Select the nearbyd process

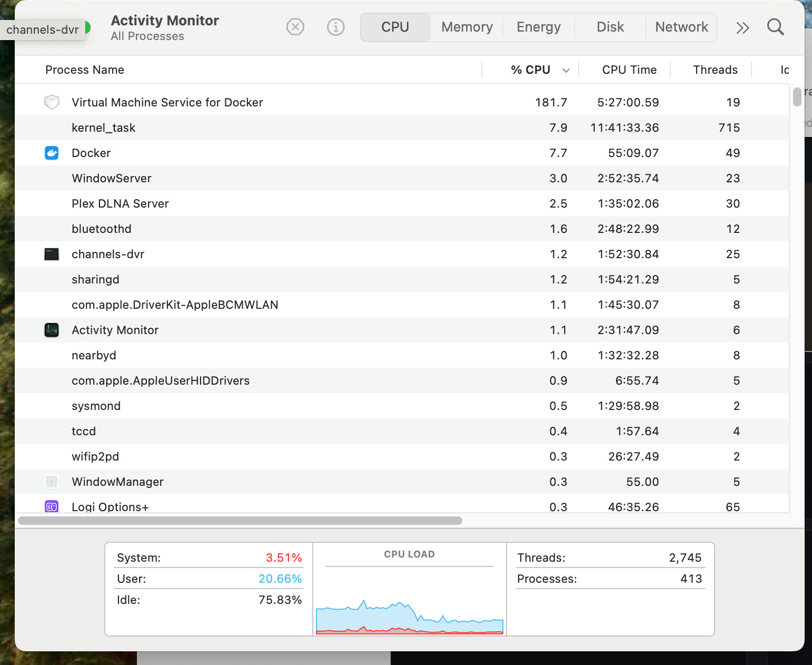(x=94, y=355)
